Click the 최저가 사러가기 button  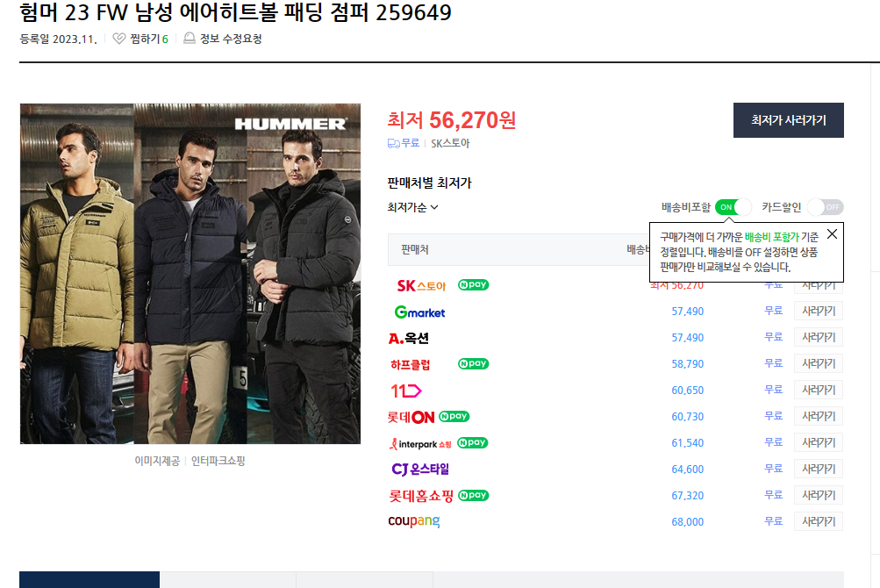(x=788, y=120)
